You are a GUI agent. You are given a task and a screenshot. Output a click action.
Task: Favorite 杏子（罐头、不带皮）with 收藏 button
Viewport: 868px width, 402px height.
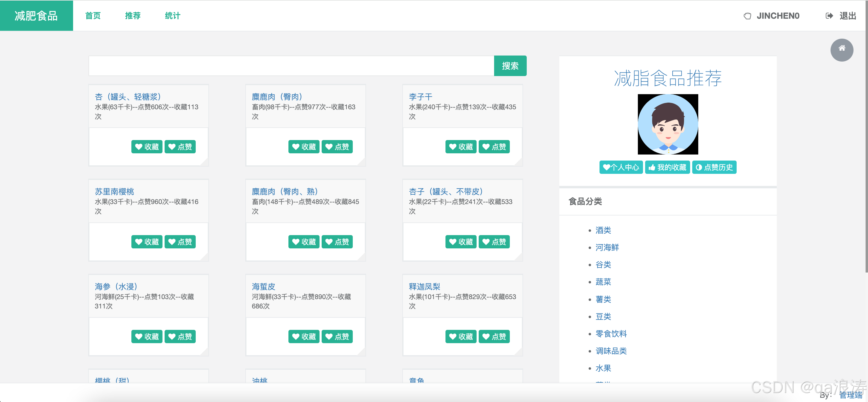[x=461, y=242]
